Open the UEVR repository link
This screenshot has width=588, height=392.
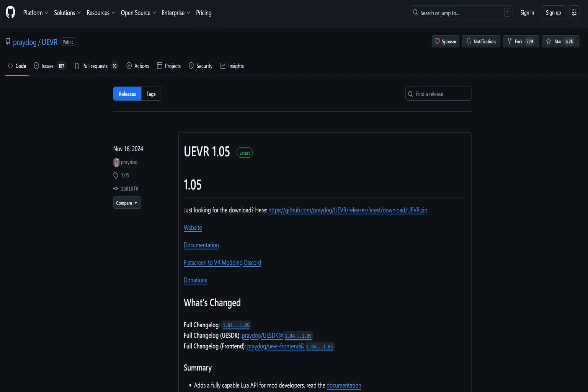click(x=50, y=42)
